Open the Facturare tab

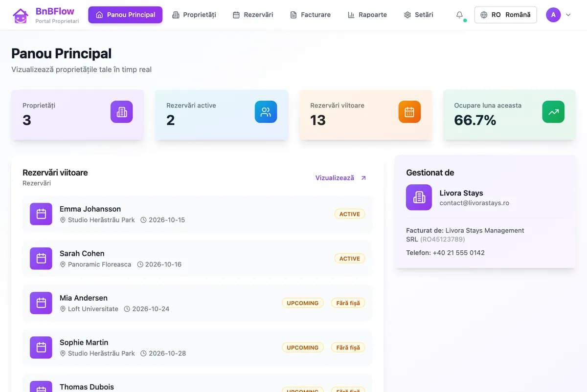coord(310,15)
